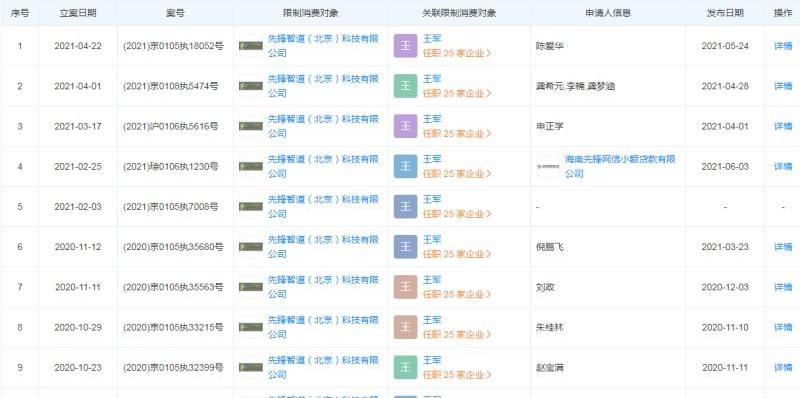The height and width of the screenshot is (398, 800).
Task: Open 海南先锋网信小额贷款有限公司 applicant link
Action: [620, 166]
